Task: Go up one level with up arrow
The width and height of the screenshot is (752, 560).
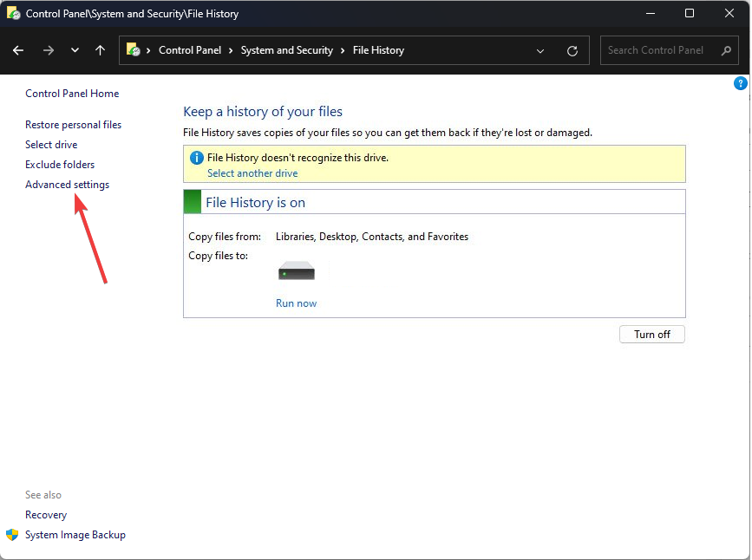Action: click(x=100, y=50)
